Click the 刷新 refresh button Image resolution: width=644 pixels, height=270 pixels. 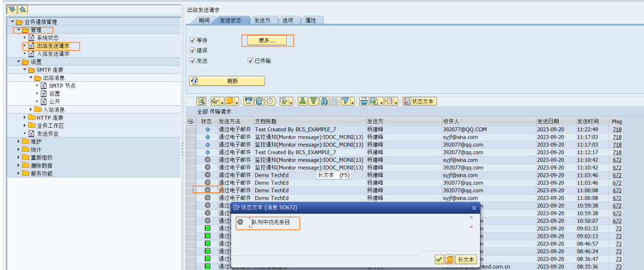tap(227, 81)
